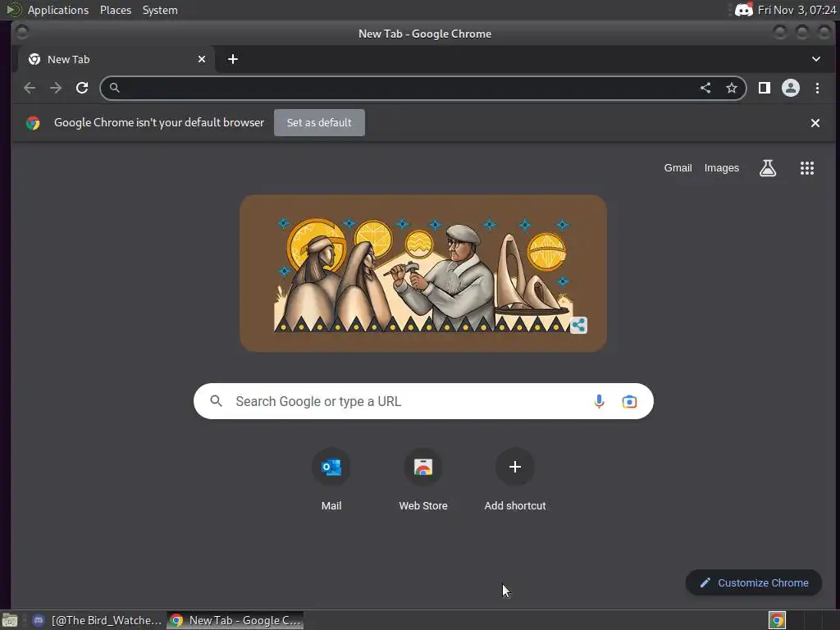Click the window menu button in the title bar

pos(22,33)
